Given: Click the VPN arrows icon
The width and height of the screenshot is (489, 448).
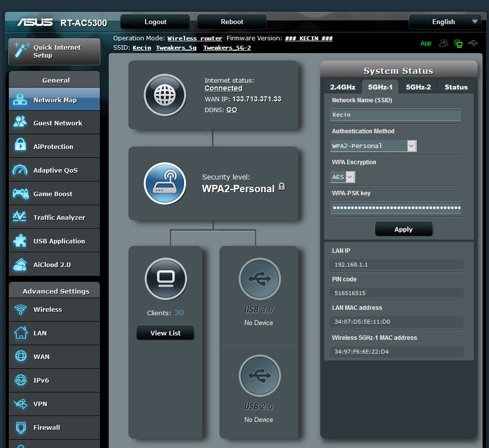Looking at the screenshot, I should 21,404.
